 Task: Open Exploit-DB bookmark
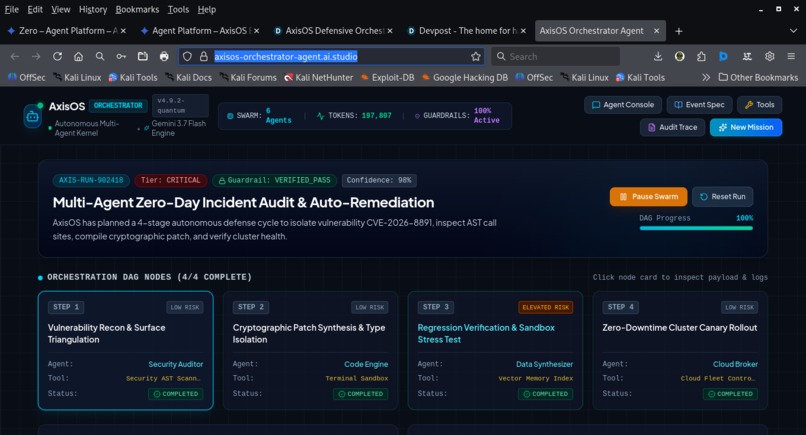pos(387,78)
